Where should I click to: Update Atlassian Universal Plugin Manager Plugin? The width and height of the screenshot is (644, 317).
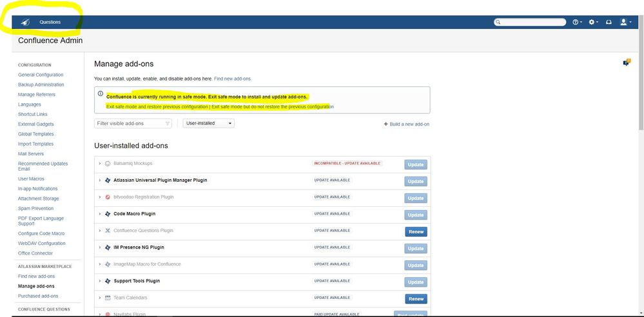click(416, 182)
